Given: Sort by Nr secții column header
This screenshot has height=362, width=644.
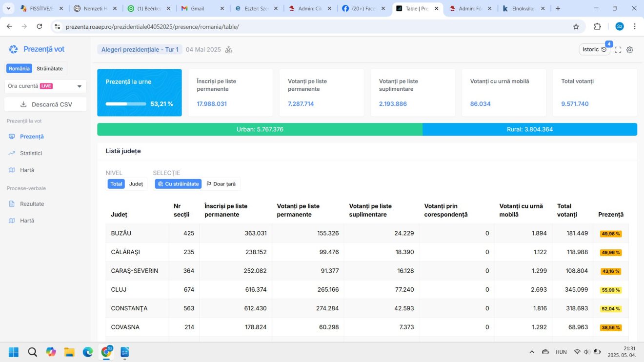Looking at the screenshot, I should point(181,210).
